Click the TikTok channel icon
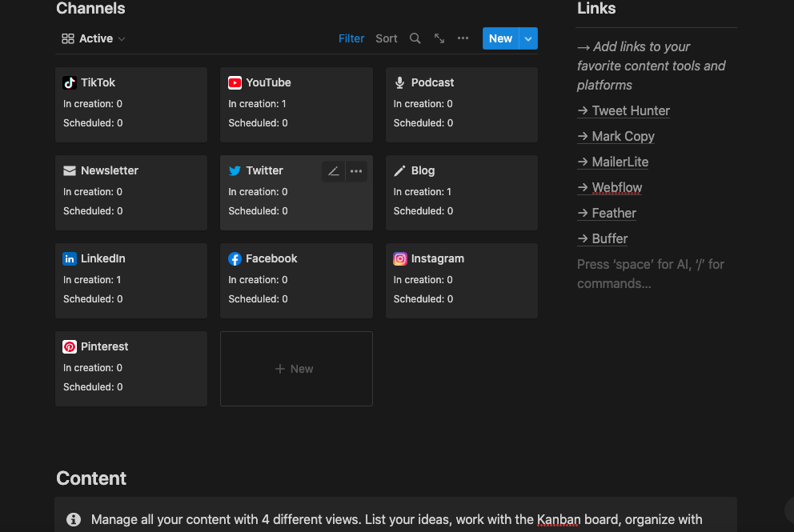794x532 pixels. point(70,82)
